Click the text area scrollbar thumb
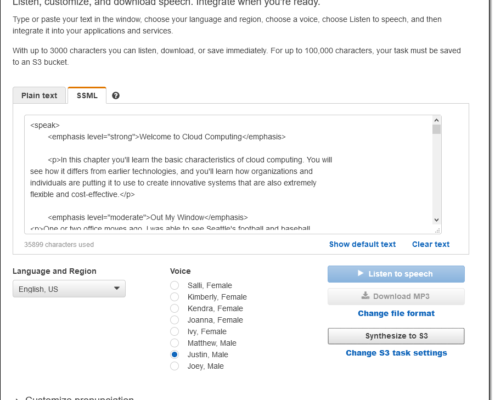 click(436, 129)
